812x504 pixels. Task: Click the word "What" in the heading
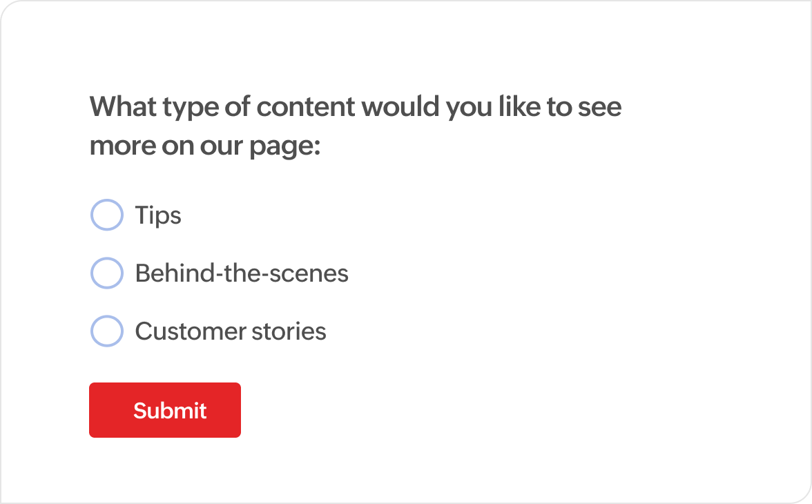point(123,107)
